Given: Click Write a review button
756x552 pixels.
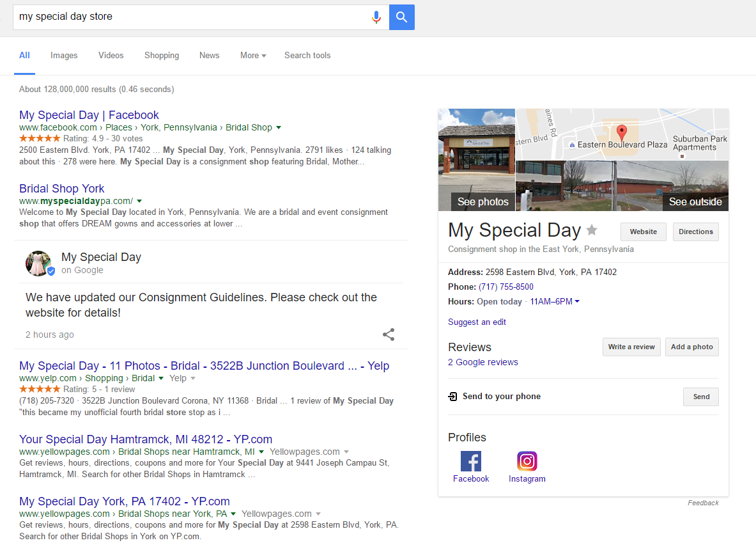Looking at the screenshot, I should coord(631,347).
